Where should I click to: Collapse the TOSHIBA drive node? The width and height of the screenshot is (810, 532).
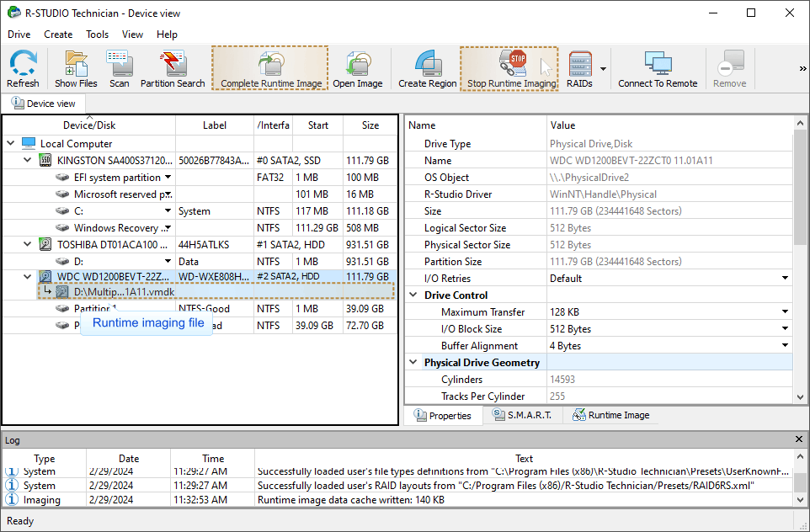tap(28, 244)
